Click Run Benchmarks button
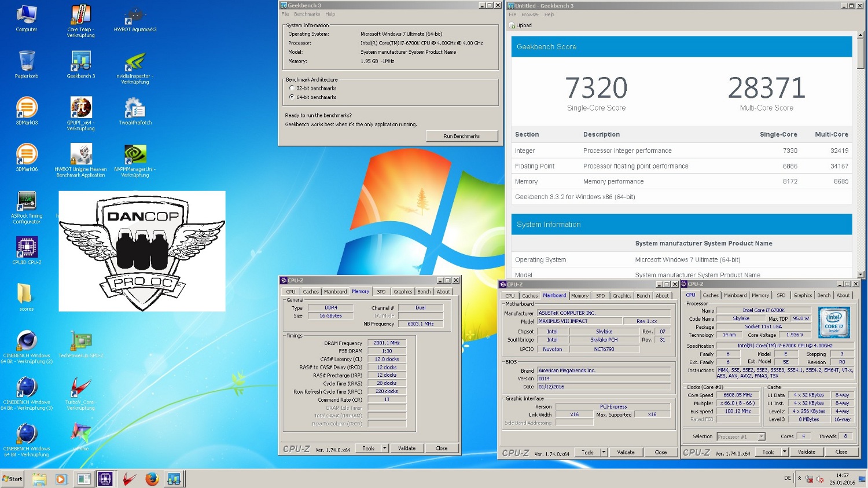Image resolution: width=868 pixels, height=488 pixels. pos(461,136)
